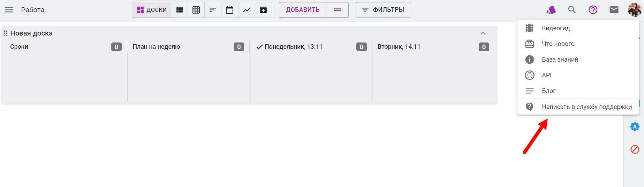Open the archive view icon
Screen dimensions: 644x187
click(264, 10)
